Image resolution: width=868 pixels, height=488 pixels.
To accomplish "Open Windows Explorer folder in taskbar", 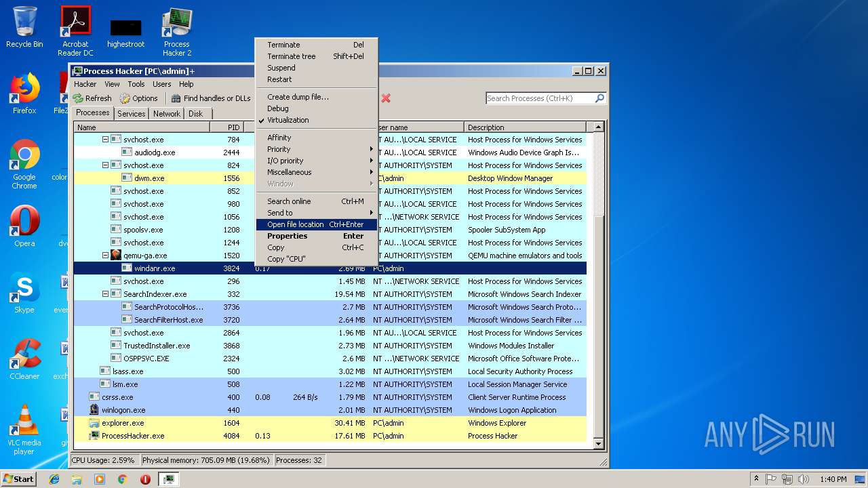I will [x=77, y=479].
